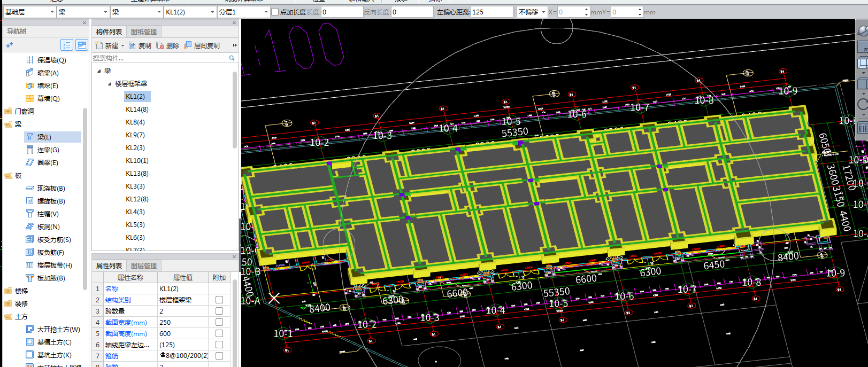The height and width of the screenshot is (367, 868).
Task: Switch to the 图纸管理 tab
Action: 144,32
